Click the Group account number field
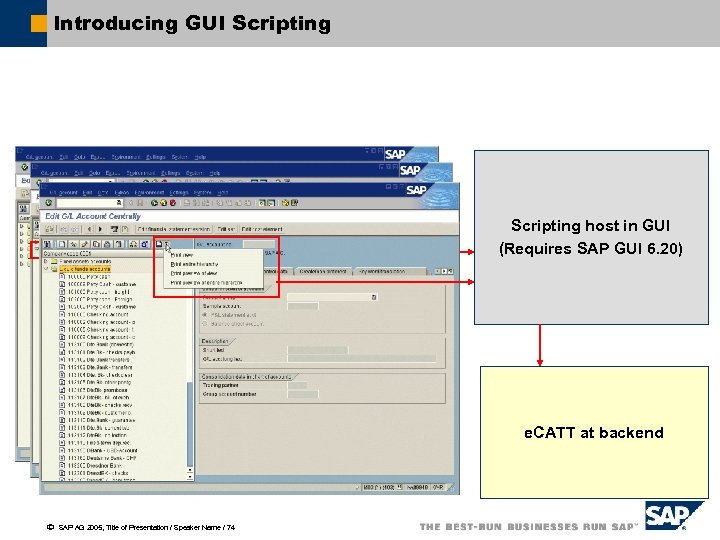720x540 pixels. pyautogui.click(x=303, y=394)
